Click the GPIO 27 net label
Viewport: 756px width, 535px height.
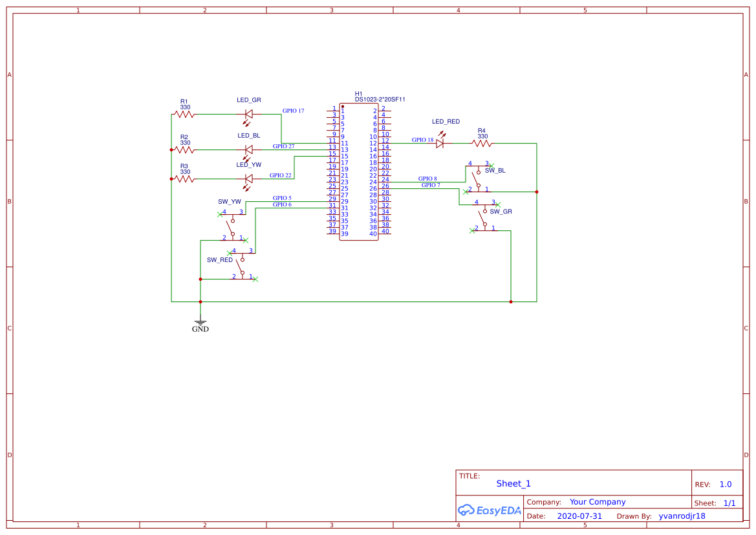tap(283, 146)
